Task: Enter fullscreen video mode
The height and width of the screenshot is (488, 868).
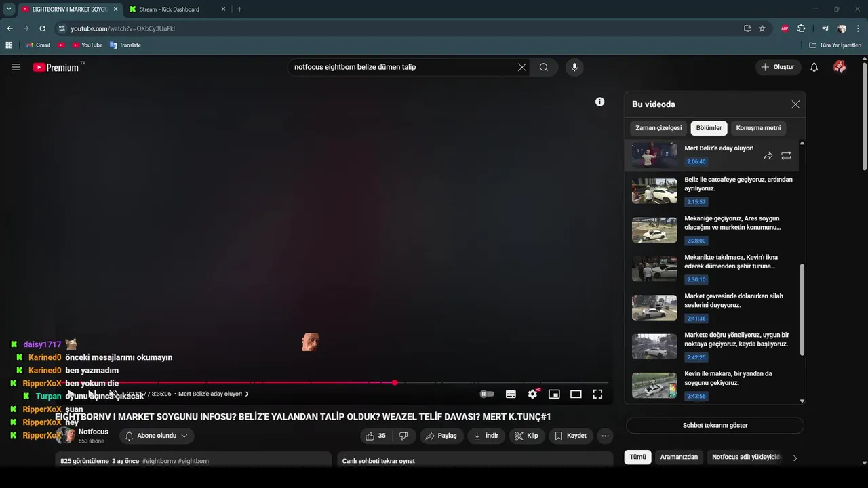Action: (x=597, y=394)
